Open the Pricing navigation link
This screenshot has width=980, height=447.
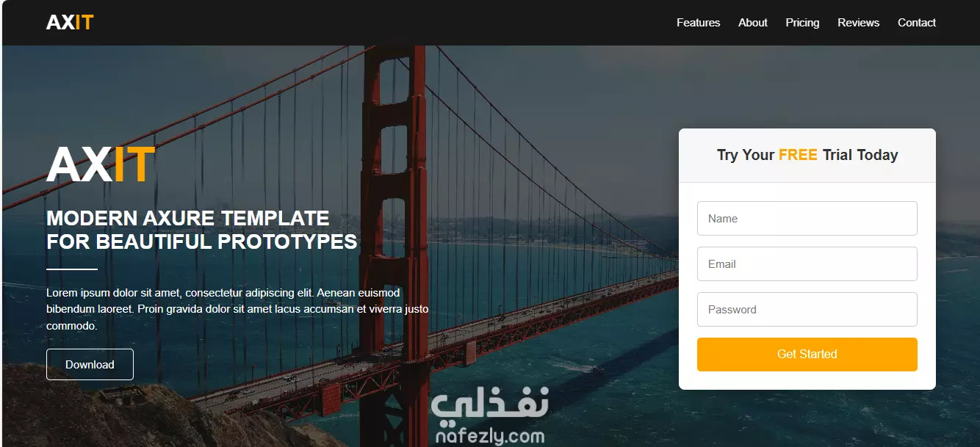[x=802, y=23]
